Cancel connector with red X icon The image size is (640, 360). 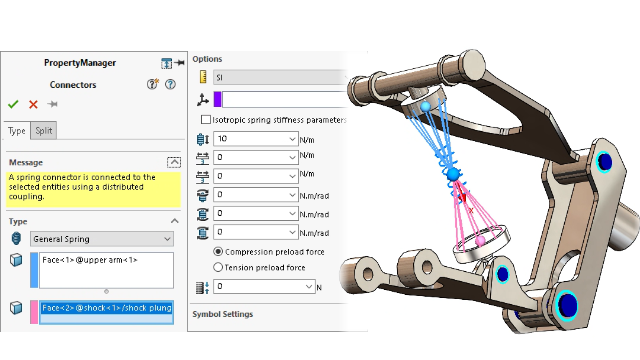(x=33, y=104)
